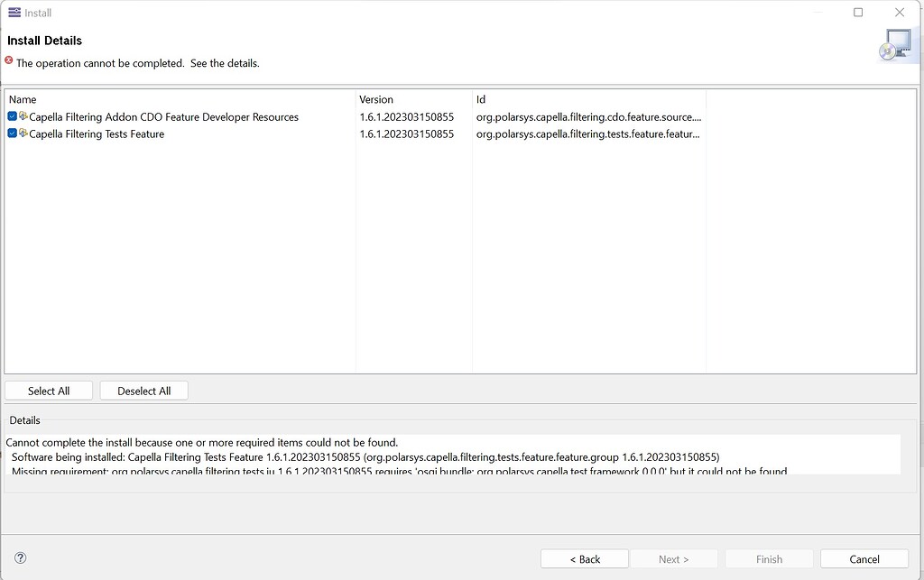
Task: Maximize the Install window
Action: 858,13
